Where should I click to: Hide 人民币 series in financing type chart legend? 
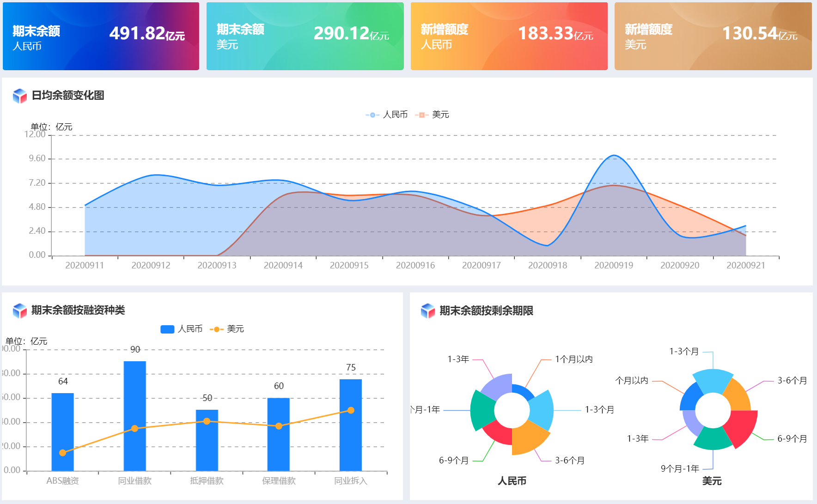pos(182,329)
